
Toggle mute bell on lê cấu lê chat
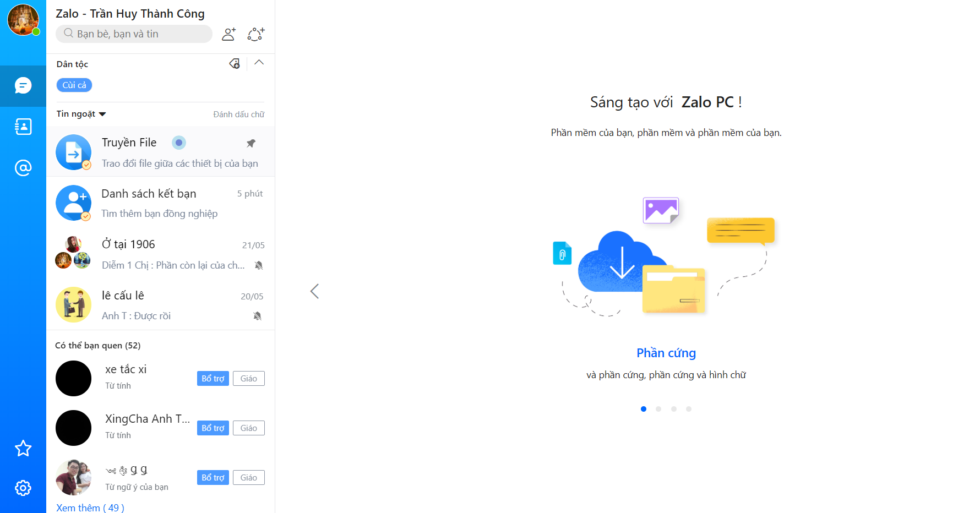257,316
